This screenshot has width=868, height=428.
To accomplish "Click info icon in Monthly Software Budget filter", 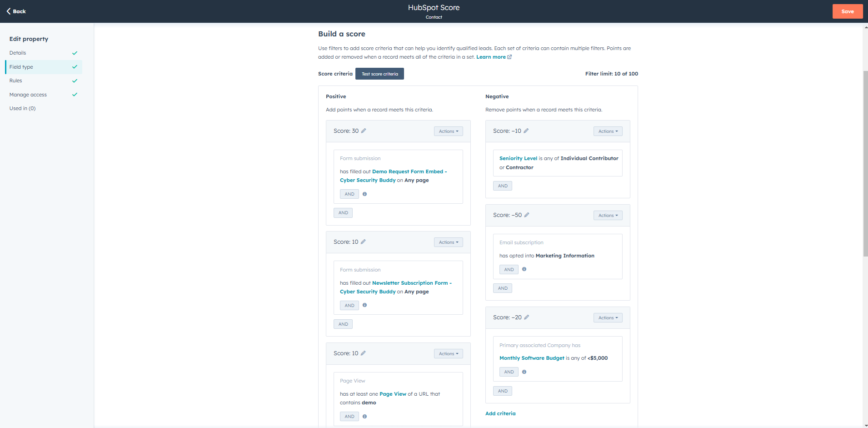I will (524, 372).
